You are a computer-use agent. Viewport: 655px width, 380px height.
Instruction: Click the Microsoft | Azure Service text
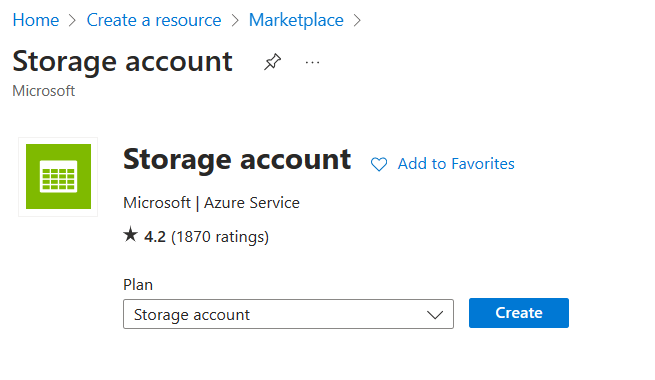click(211, 203)
